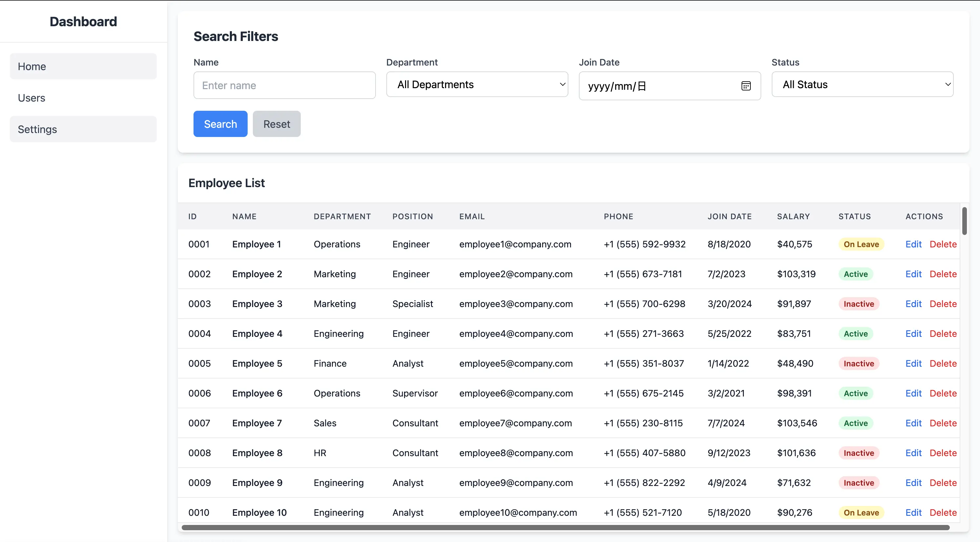Delete Employee 7 row
Image resolution: width=980 pixels, height=542 pixels.
point(943,423)
